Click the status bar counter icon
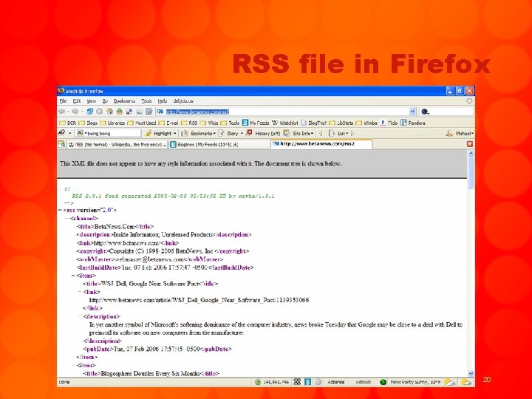The height and width of the screenshot is (399, 532). point(258,382)
